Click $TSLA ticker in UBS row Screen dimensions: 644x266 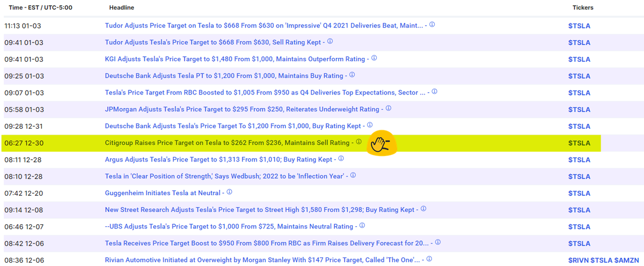579,226
